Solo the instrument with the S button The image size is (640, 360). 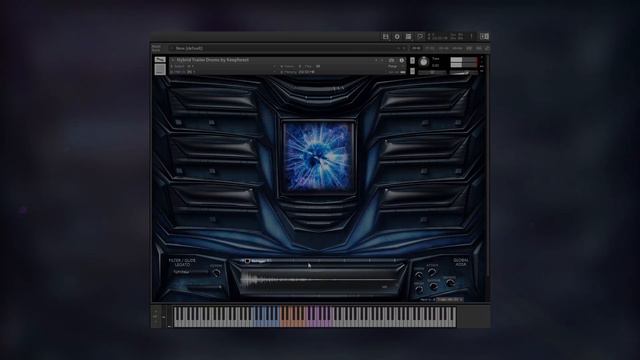coord(412,60)
